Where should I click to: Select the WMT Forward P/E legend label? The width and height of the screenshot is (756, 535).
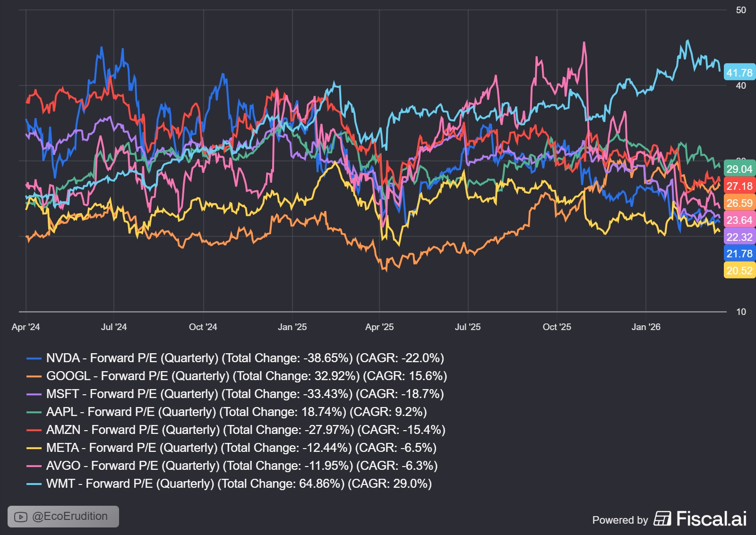coord(239,484)
